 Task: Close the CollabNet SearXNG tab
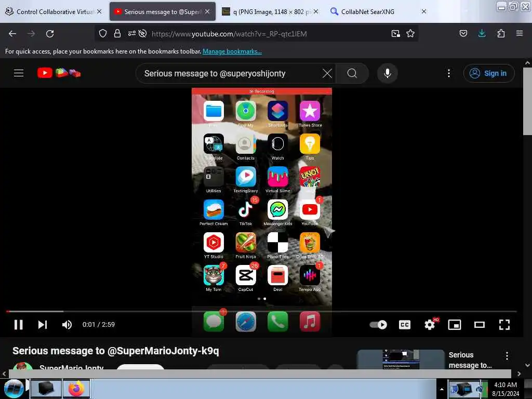[424, 11]
